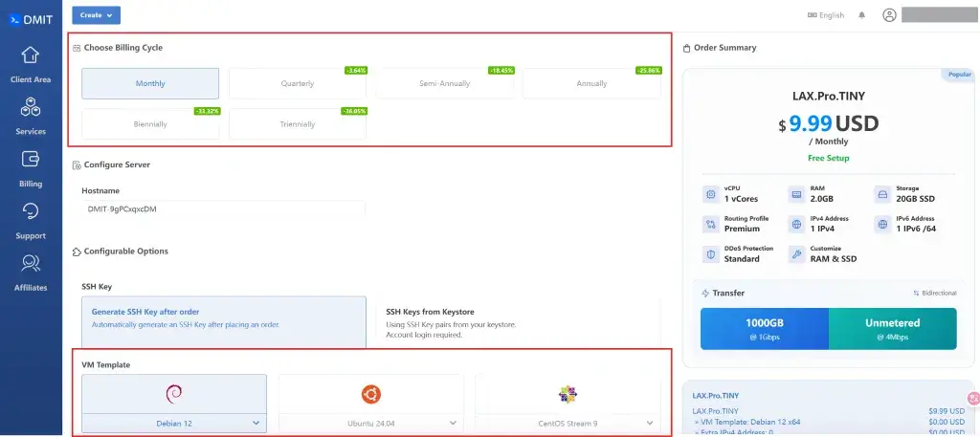Screen dimensions: 980x437
Task: Go to Billing wallet icon
Action: [x=31, y=161]
